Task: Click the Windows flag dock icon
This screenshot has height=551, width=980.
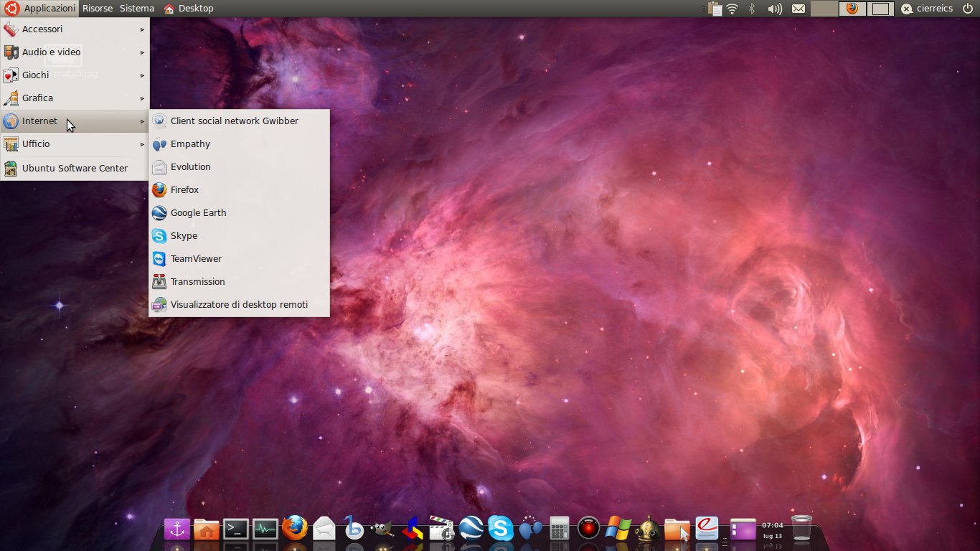Action: click(x=618, y=529)
